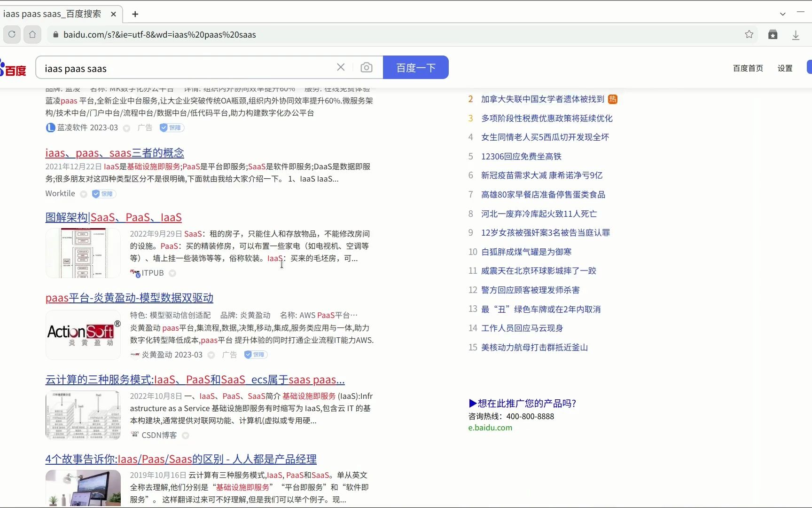Open the bookmarks collection icon
The width and height of the screenshot is (812, 508).
point(773,34)
